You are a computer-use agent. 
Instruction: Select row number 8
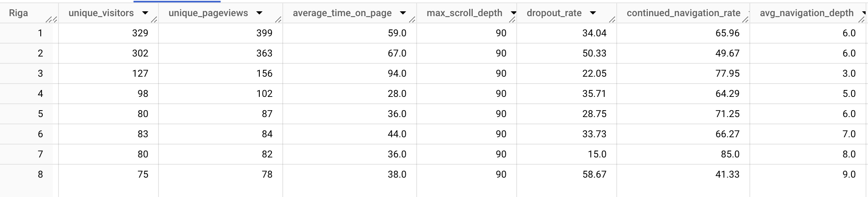coord(40,174)
